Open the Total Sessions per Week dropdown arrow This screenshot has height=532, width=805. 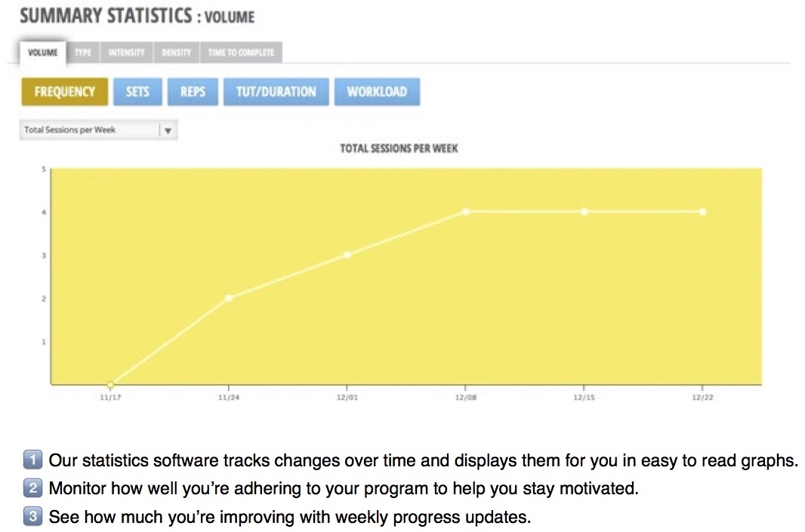(x=168, y=131)
